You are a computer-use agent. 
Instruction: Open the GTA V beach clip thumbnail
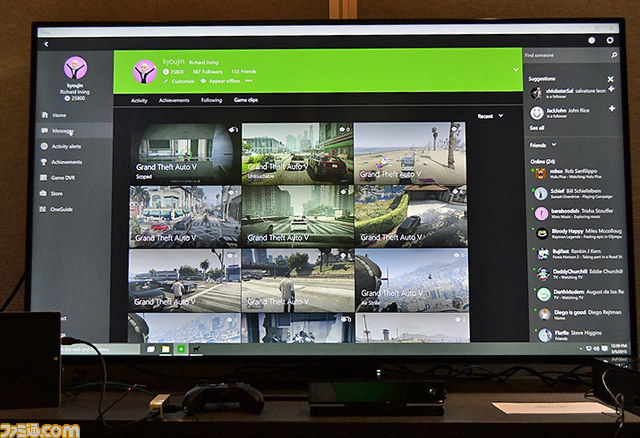(x=410, y=153)
